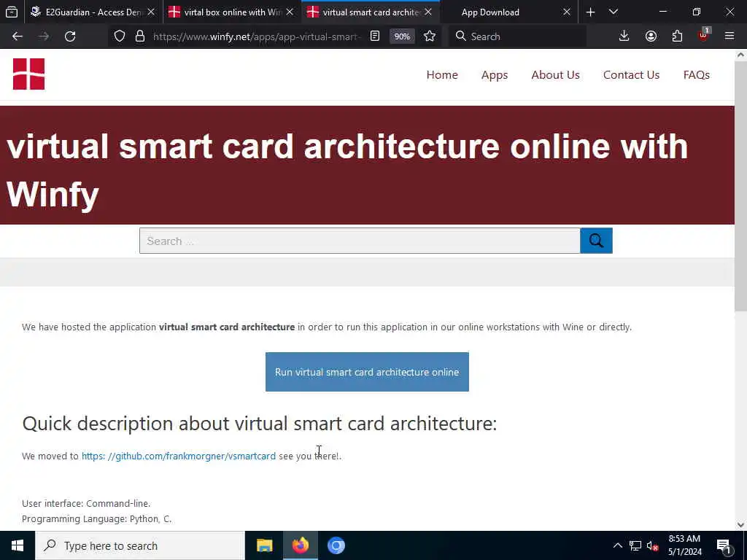Screen dimensions: 747x560
Task: Open the Home navigation link
Action: click(442, 75)
